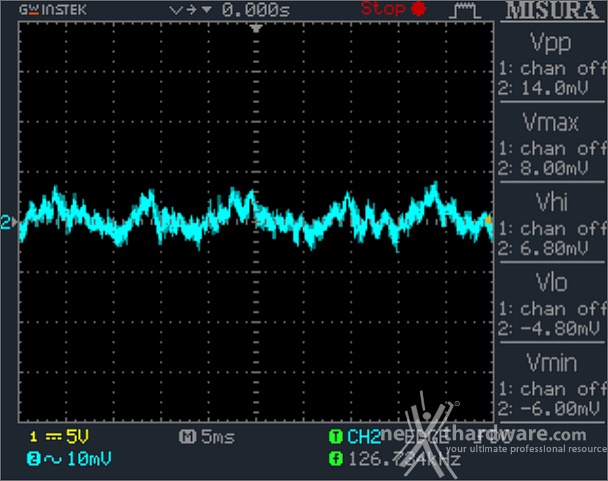Click the channel 2 cyan indicator icon
608x481 pixels.
tap(33, 459)
